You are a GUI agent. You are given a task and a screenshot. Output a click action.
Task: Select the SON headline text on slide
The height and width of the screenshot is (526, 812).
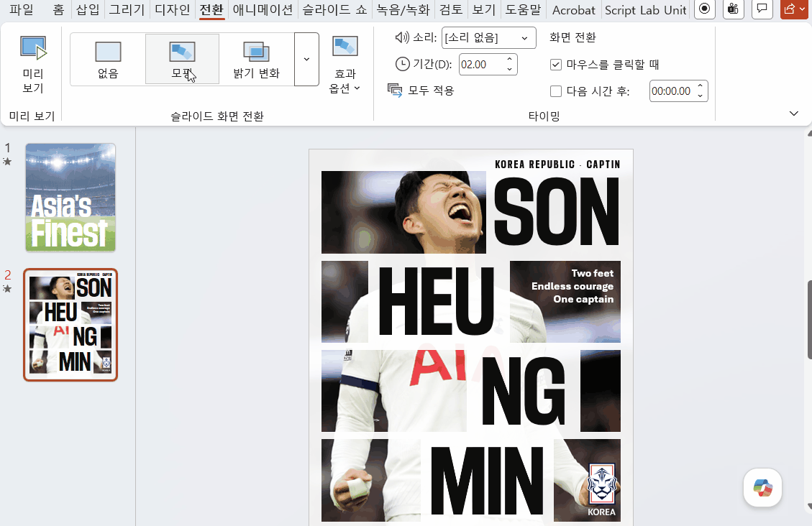click(556, 211)
